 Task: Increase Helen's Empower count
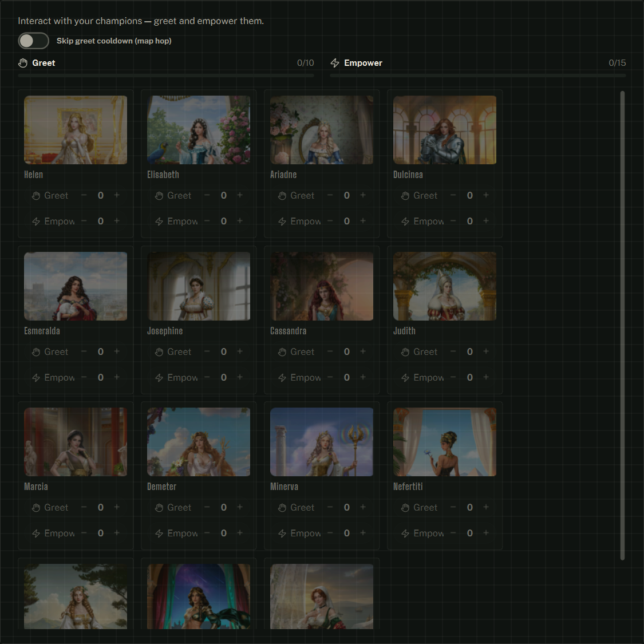[117, 221]
